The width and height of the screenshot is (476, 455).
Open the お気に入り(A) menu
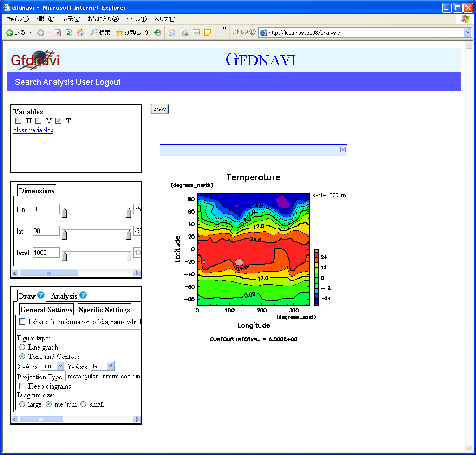coord(103,19)
